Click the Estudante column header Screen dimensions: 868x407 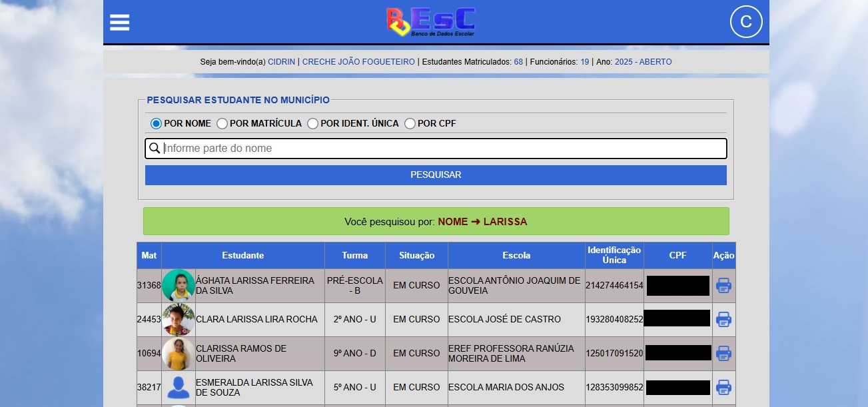(x=242, y=256)
